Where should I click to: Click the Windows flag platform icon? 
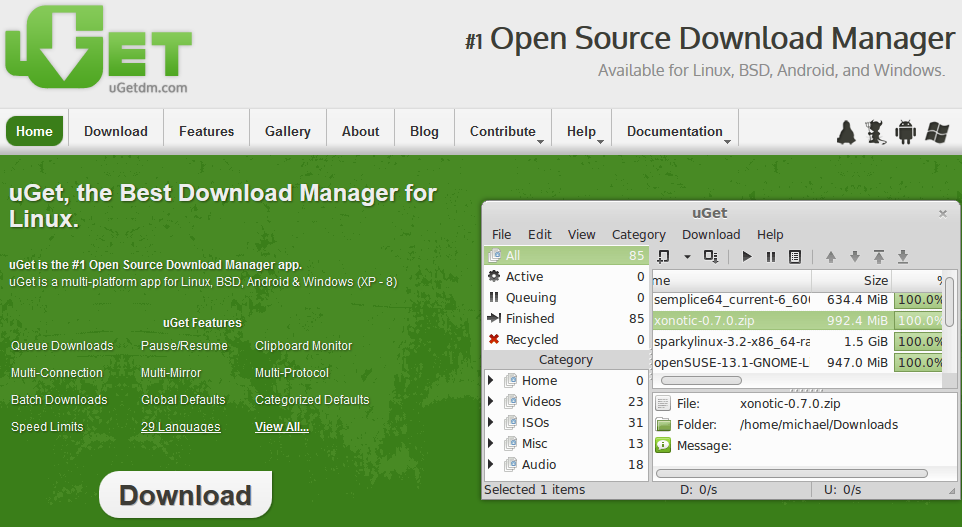[937, 132]
